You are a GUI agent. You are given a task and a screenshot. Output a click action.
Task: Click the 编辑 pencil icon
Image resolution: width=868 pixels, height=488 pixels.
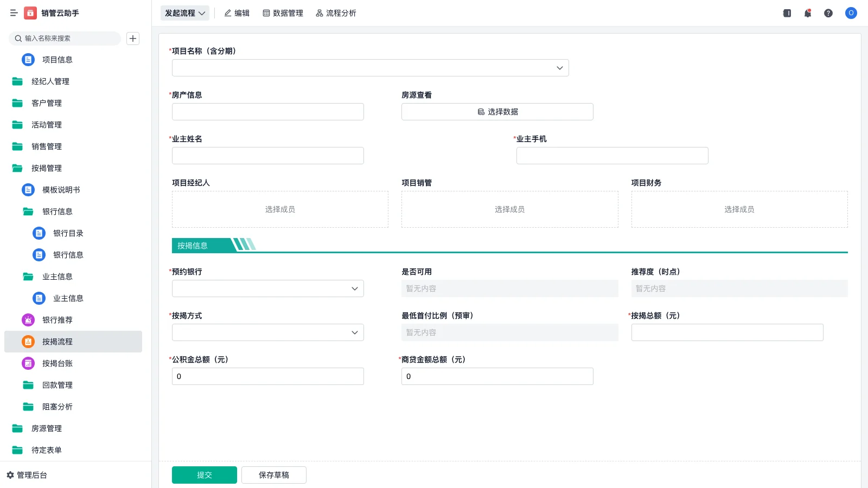[x=228, y=13]
